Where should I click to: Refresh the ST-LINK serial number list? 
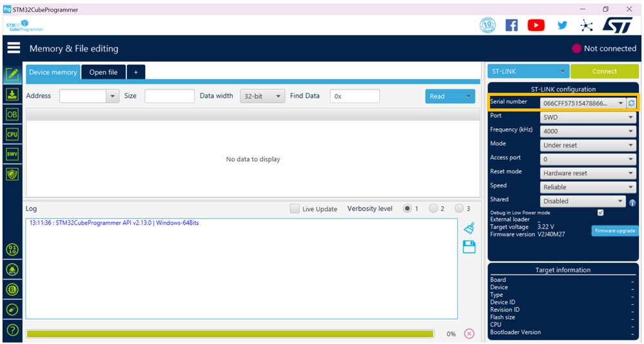click(x=631, y=103)
